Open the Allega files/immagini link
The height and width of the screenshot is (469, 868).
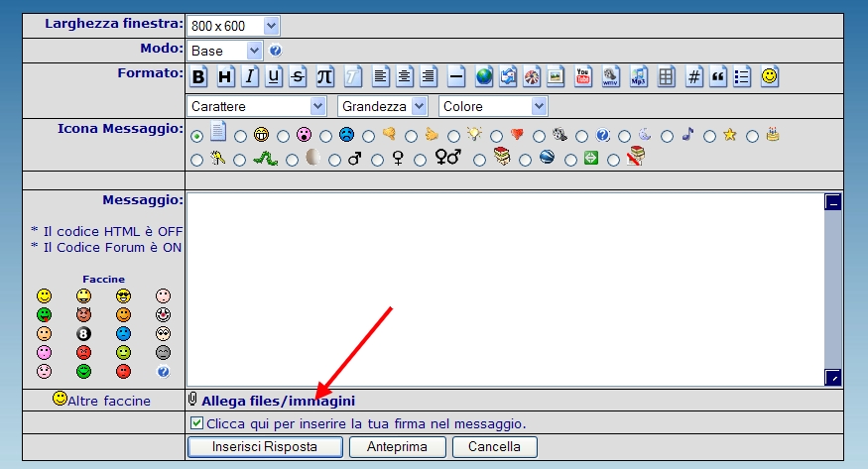tap(279, 401)
